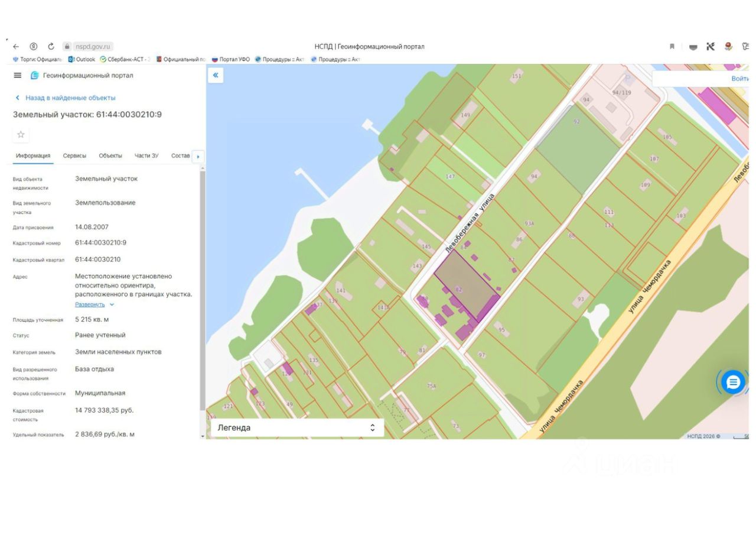Click the info panel vertical scrollbar

(203, 290)
